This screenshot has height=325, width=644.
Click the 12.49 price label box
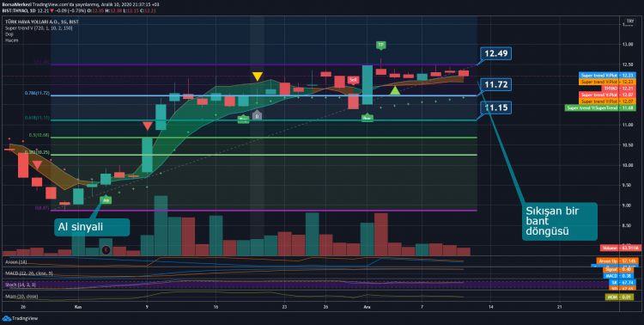click(x=495, y=53)
